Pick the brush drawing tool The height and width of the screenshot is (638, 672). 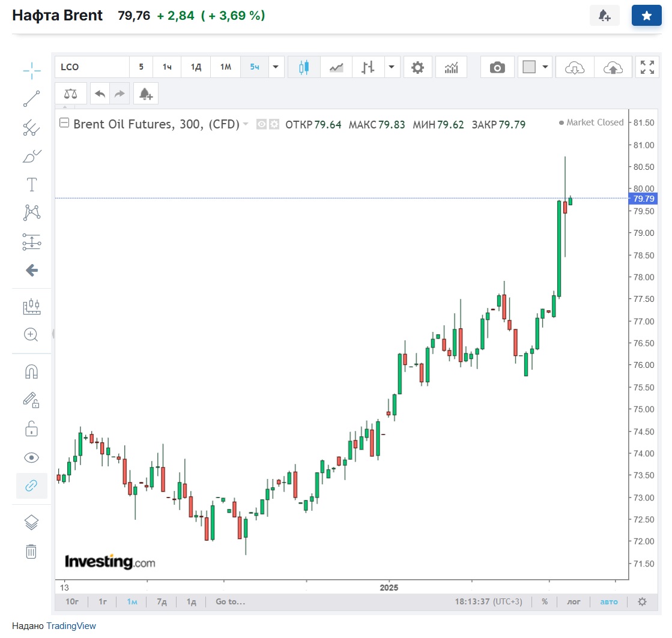pyautogui.click(x=31, y=156)
